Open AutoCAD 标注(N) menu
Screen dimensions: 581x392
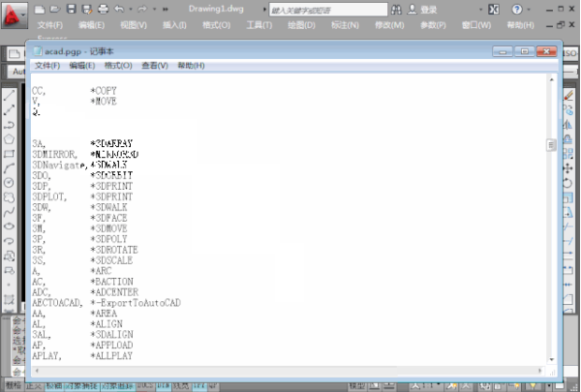[345, 25]
